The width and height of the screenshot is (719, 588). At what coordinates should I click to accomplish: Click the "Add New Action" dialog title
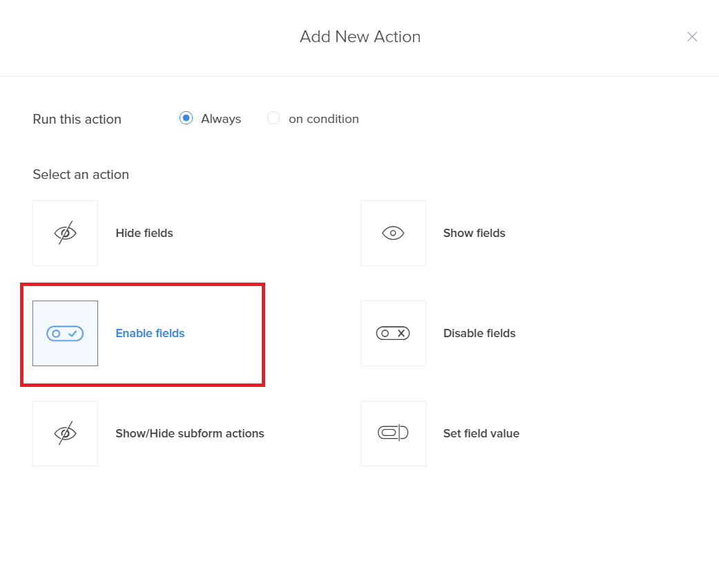point(360,37)
